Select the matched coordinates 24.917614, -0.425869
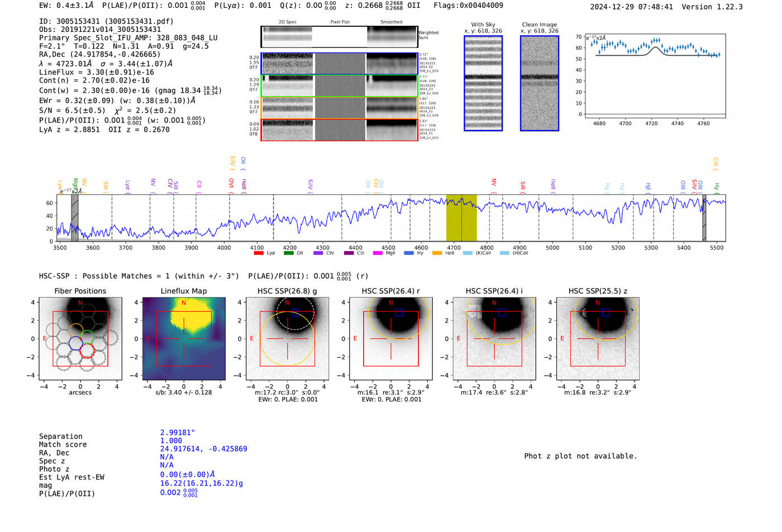This screenshot has height=532, width=782. tap(204, 449)
